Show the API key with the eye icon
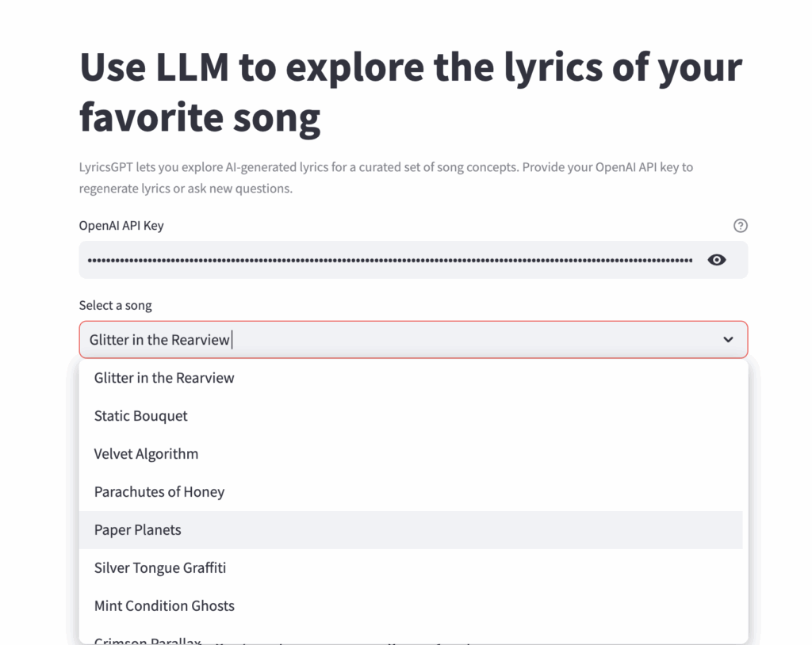This screenshot has width=812, height=645. click(717, 260)
